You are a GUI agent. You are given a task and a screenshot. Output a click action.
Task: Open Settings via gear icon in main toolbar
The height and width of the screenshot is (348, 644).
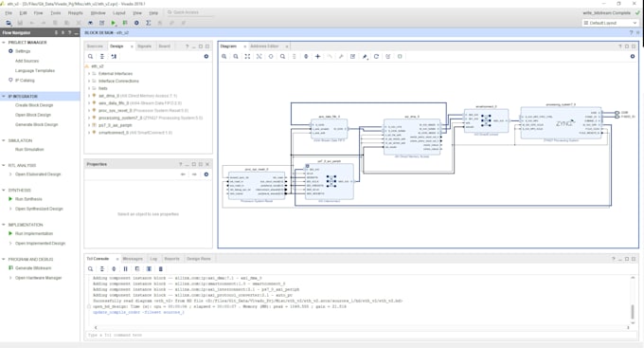coord(136,23)
